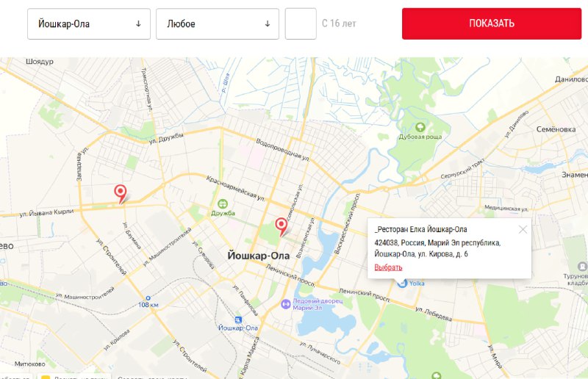Open the Йошкар-Ола city dropdown
Image resolution: width=588 pixels, height=379 pixels.
coord(89,24)
